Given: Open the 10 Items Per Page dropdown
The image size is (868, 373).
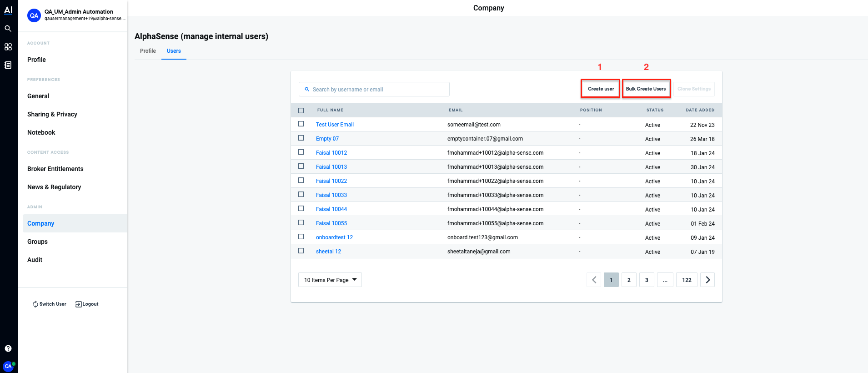Looking at the screenshot, I should tap(330, 280).
